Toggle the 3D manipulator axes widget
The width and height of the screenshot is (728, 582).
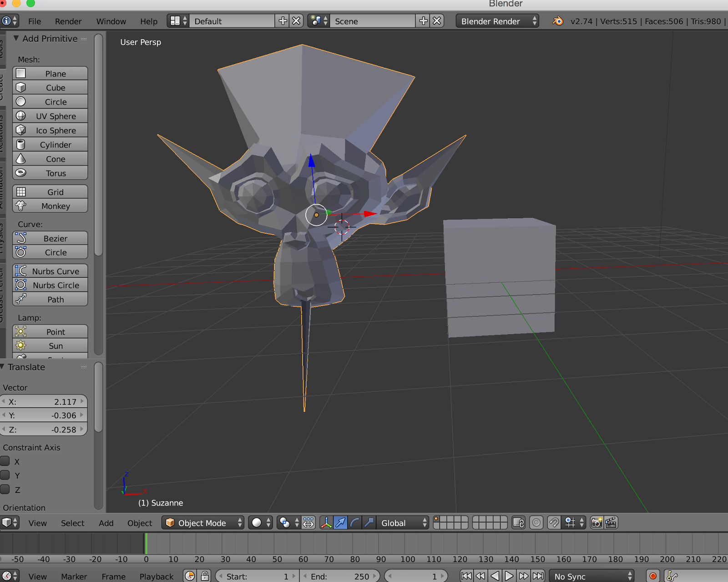326,523
